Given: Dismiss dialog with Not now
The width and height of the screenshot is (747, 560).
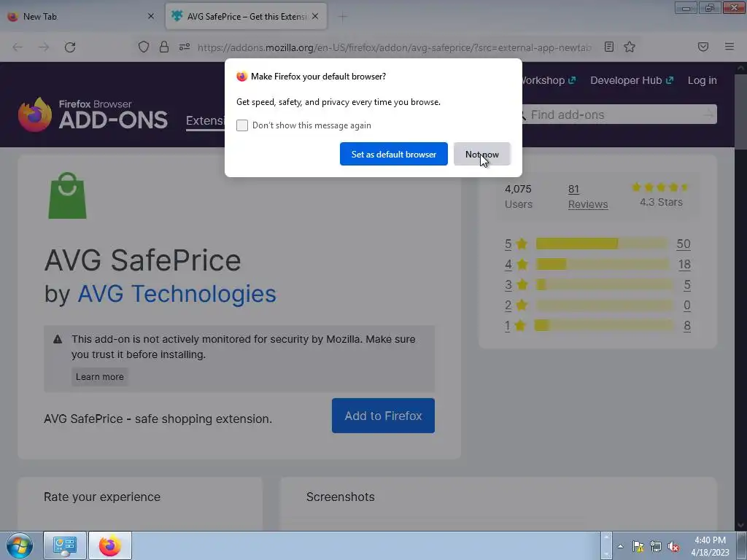Looking at the screenshot, I should [x=482, y=154].
